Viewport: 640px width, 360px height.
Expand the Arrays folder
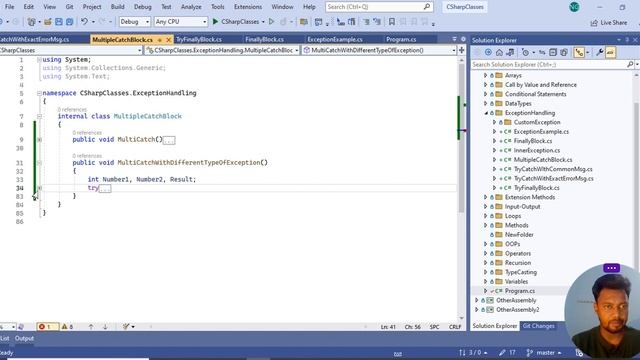486,76
